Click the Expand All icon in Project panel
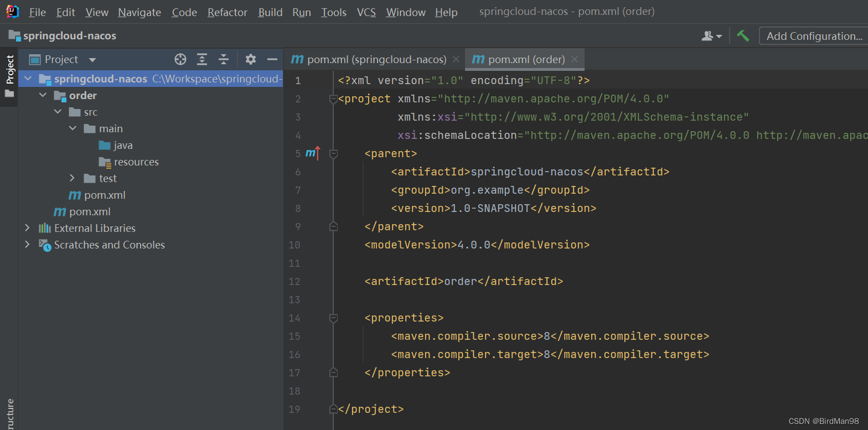Viewport: 868px width, 430px height. tap(202, 59)
